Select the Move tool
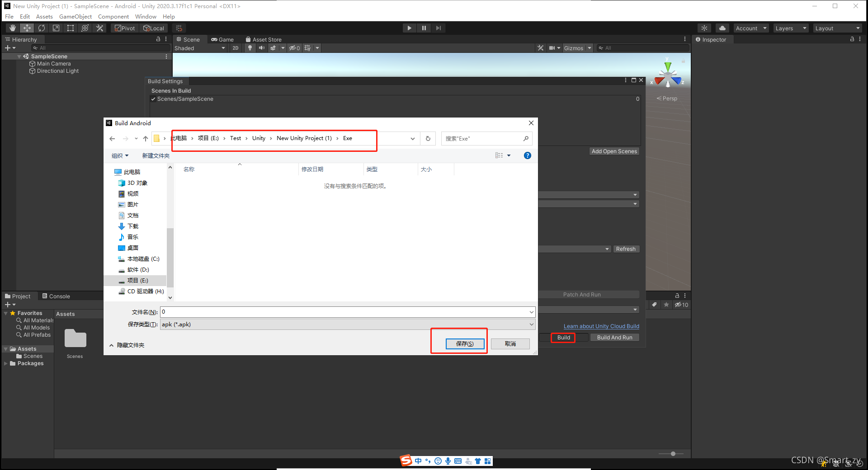The height and width of the screenshot is (470, 868). point(27,28)
